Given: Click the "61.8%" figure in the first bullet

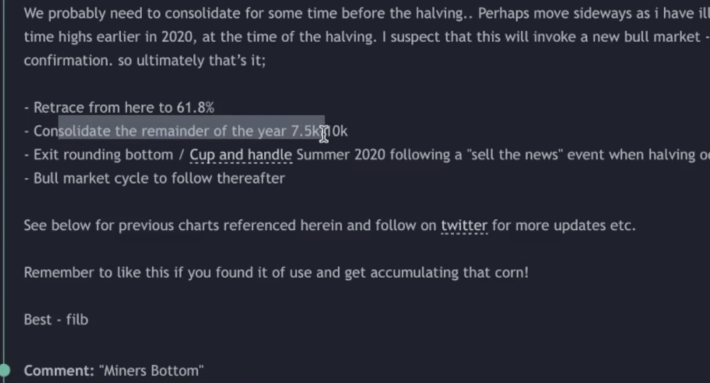Looking at the screenshot, I should (x=196, y=108).
